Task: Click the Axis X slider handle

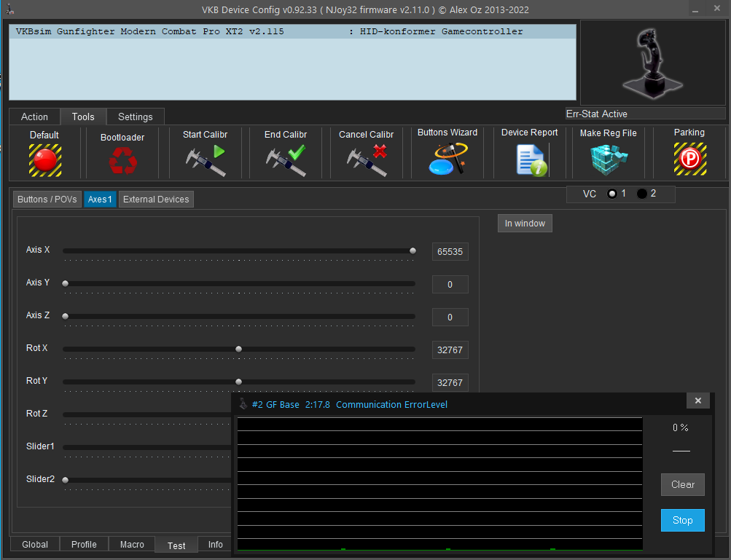Action: tap(413, 251)
